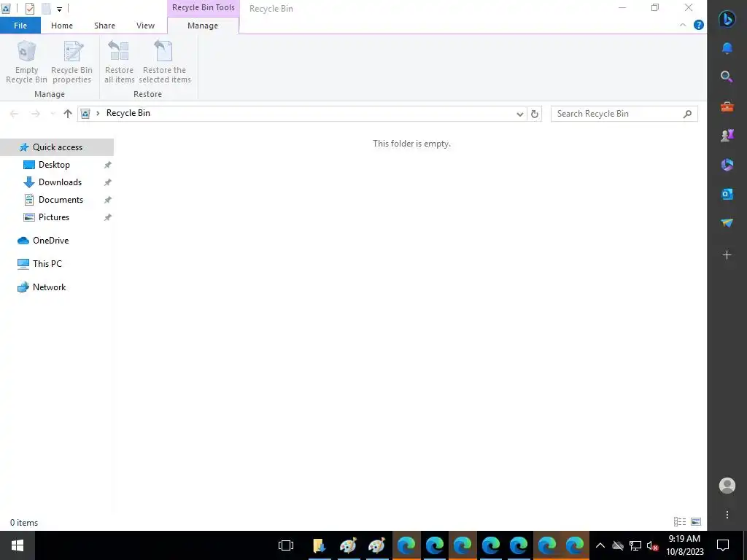Switch to Details view layout
The width and height of the screenshot is (747, 560).
[680, 522]
